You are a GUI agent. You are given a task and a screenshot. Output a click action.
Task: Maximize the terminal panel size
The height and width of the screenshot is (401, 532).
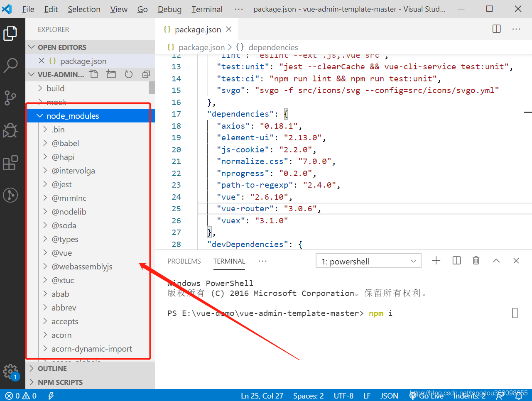(496, 261)
